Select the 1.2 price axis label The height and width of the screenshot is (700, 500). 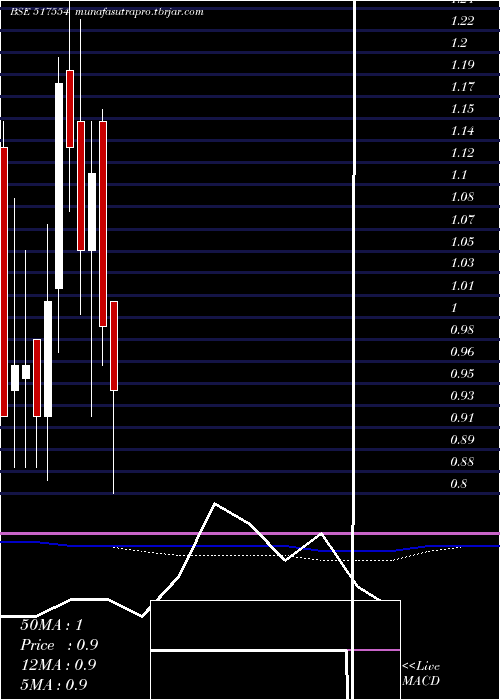click(x=459, y=43)
